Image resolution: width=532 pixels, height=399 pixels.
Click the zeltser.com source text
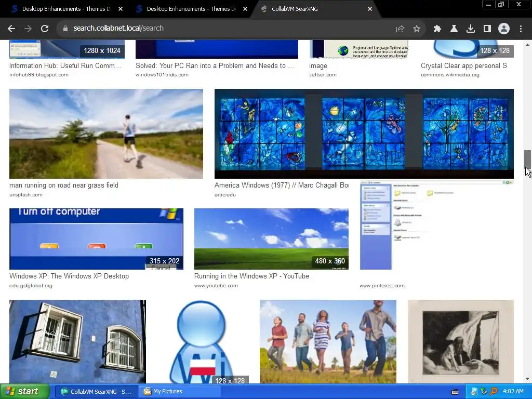323,75
